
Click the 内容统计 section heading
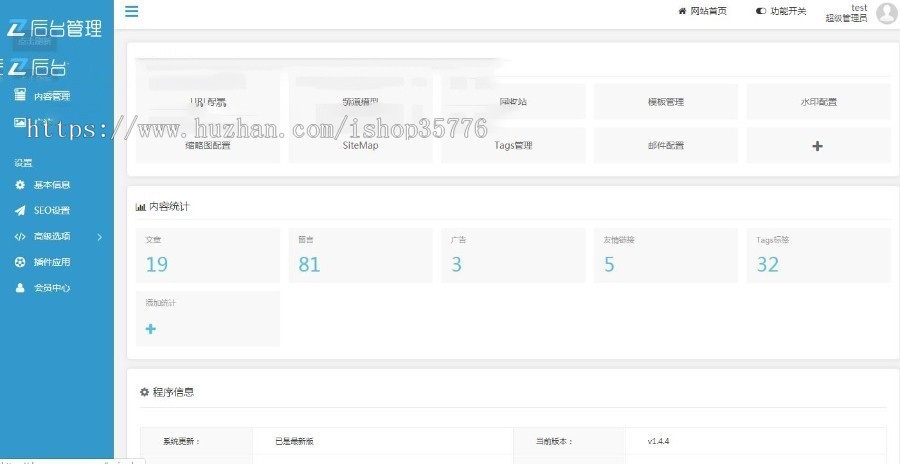coord(162,207)
